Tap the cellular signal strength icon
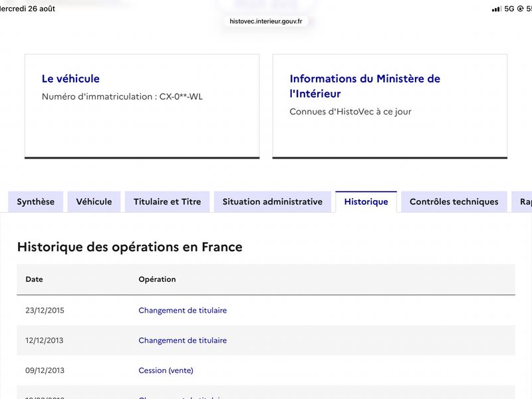532x399 pixels. [496, 9]
